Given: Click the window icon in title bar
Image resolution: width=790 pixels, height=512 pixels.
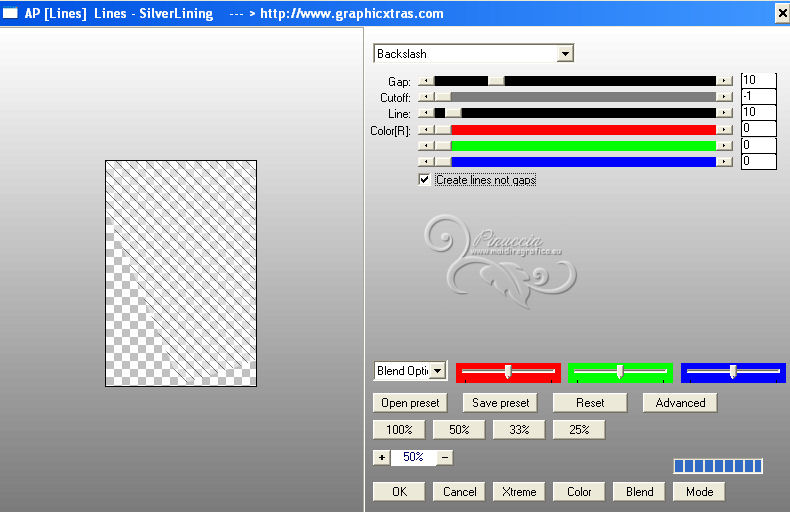Looking at the screenshot, I should (x=10, y=13).
